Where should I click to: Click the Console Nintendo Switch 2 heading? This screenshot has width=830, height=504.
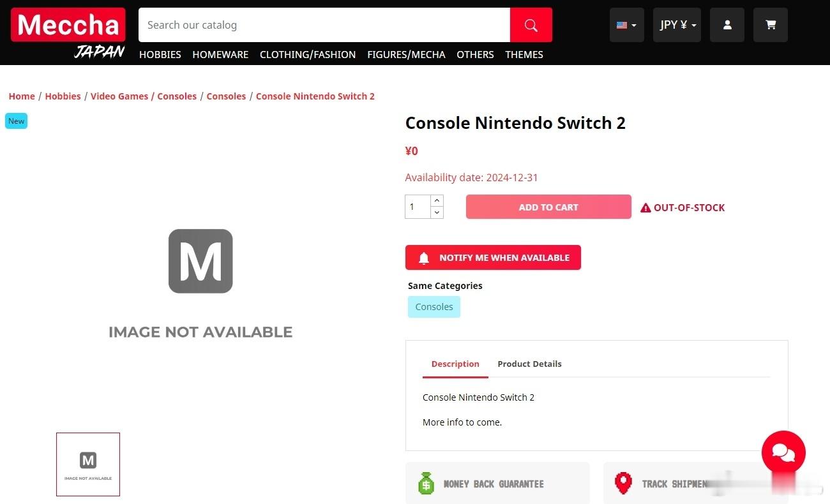[515, 123]
